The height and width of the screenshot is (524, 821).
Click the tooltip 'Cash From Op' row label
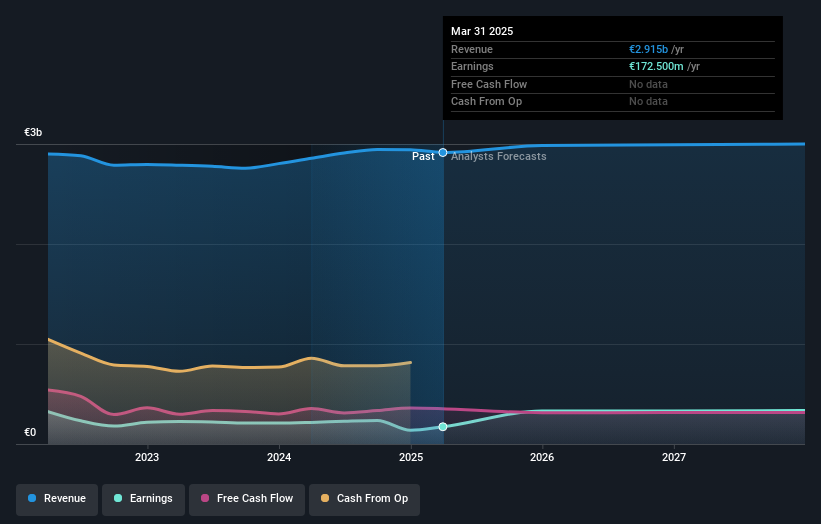click(x=486, y=102)
